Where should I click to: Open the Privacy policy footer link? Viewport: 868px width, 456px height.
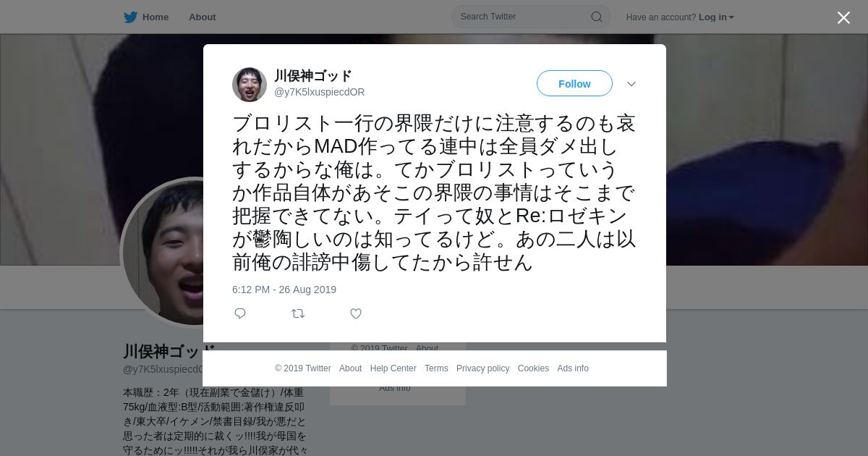click(x=482, y=368)
